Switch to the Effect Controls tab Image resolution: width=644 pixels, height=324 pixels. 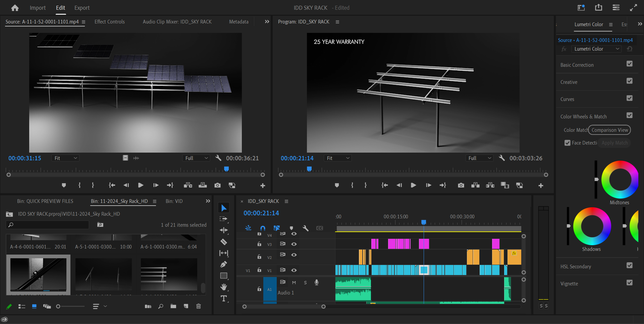click(109, 22)
